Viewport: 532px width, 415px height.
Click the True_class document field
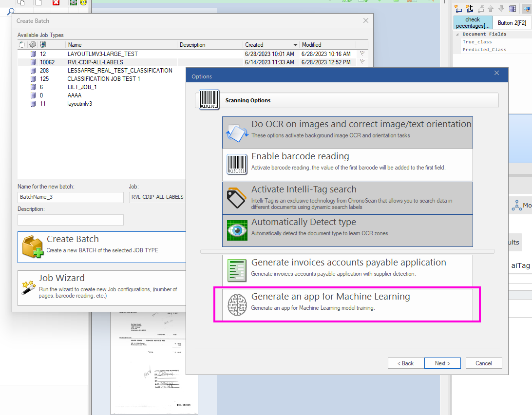[x=477, y=42]
